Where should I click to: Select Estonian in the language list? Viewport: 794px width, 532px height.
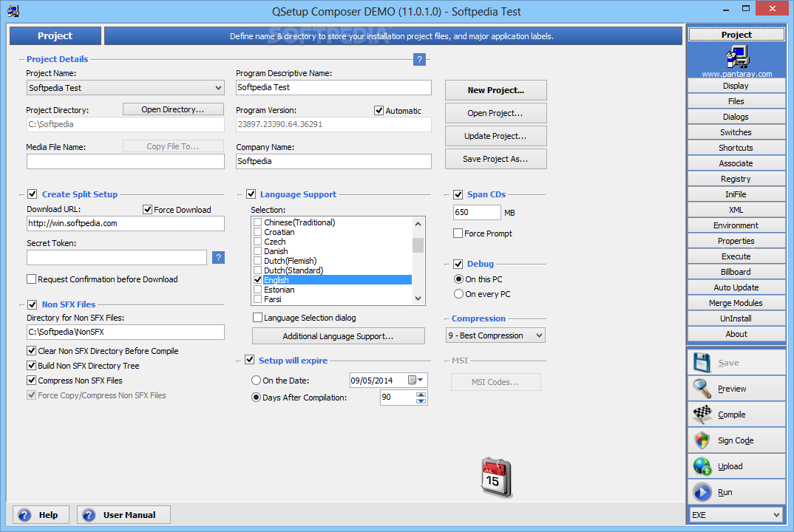pos(279,290)
